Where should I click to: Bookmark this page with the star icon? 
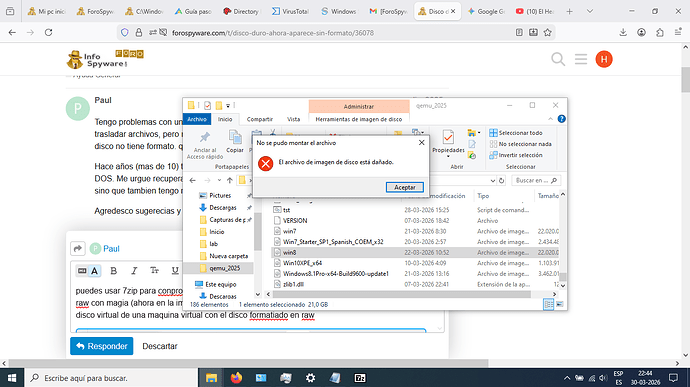tap(547, 32)
